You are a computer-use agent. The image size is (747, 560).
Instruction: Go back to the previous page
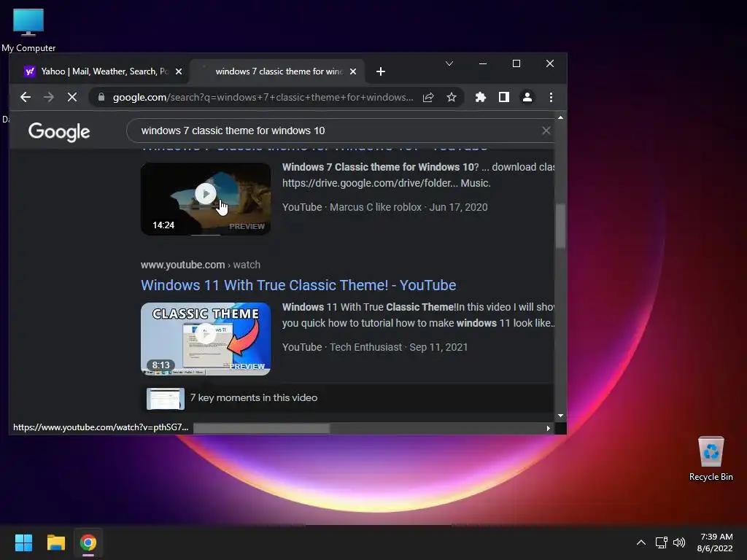(26, 97)
